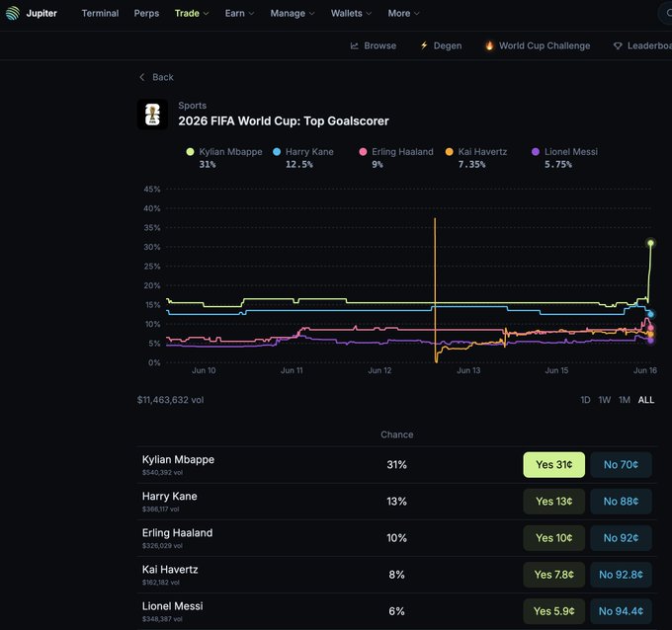Screen dimensions: 672x630
Task: Select the 1D chart timeframe
Action: 585,400
